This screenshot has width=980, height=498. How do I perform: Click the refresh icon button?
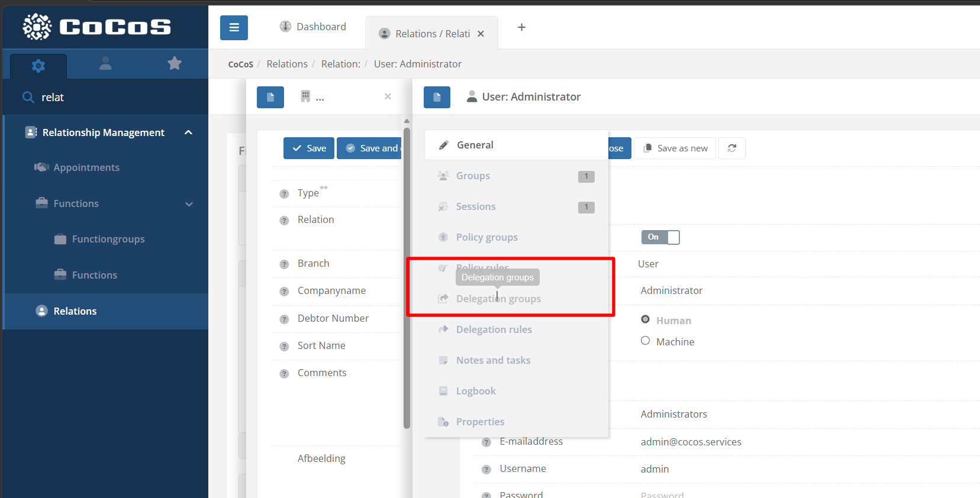(x=732, y=148)
